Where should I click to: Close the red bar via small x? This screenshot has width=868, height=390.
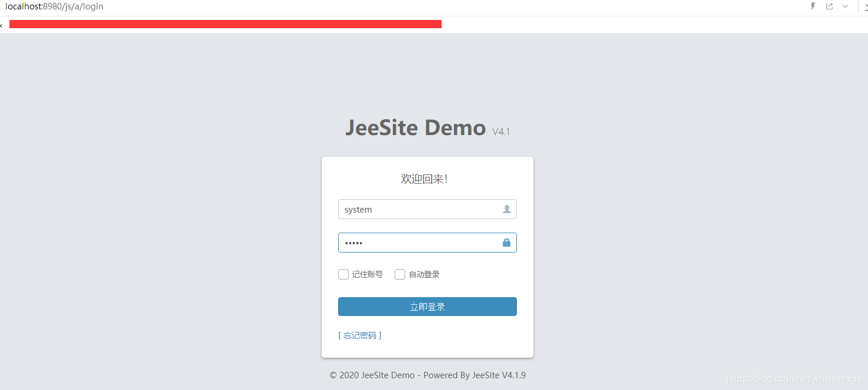point(2,25)
